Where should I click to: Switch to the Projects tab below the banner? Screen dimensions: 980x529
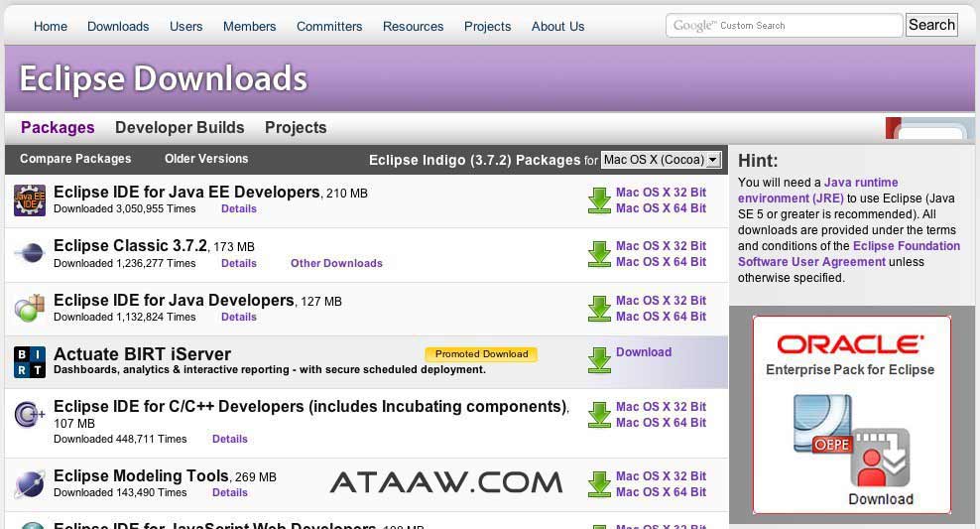pos(296,128)
